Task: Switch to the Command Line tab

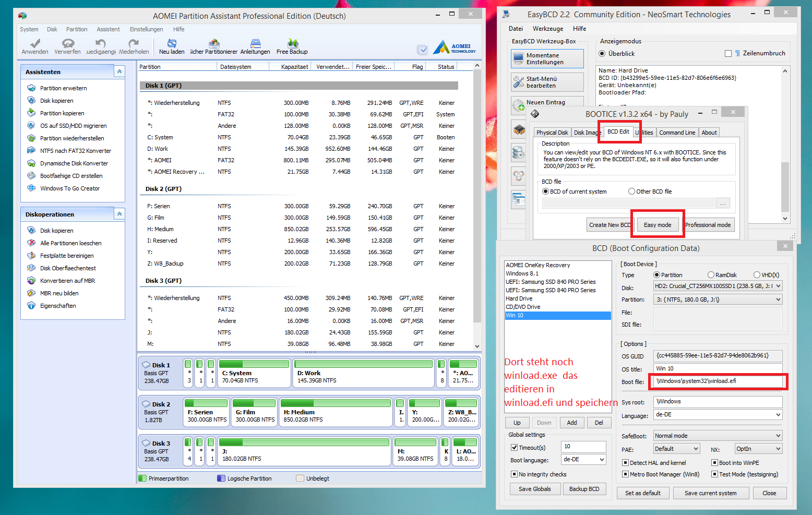Action: [677, 133]
